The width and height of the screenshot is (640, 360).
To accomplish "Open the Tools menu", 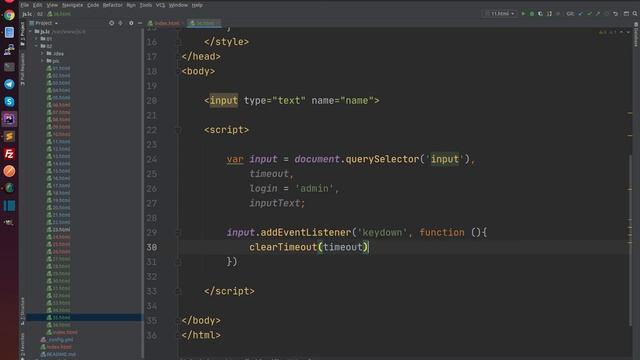I will click(146, 5).
